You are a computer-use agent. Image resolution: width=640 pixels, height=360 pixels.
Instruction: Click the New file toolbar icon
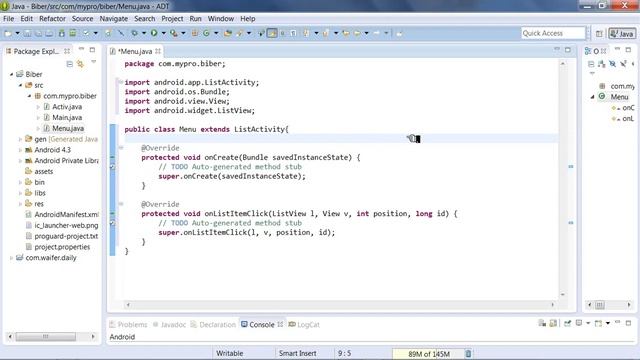[8, 33]
